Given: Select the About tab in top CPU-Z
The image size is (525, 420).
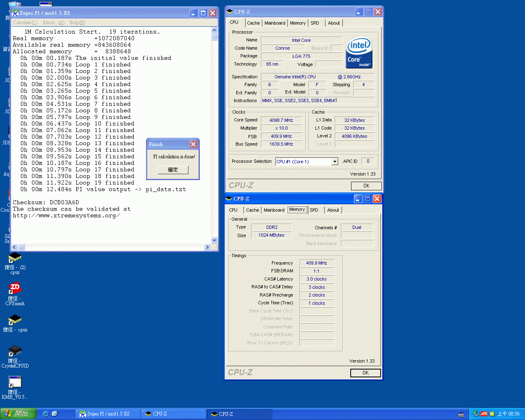Looking at the screenshot, I should (334, 23).
